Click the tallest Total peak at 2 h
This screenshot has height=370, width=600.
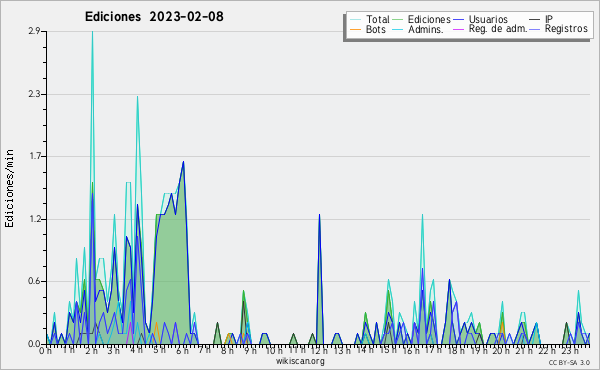click(92, 32)
